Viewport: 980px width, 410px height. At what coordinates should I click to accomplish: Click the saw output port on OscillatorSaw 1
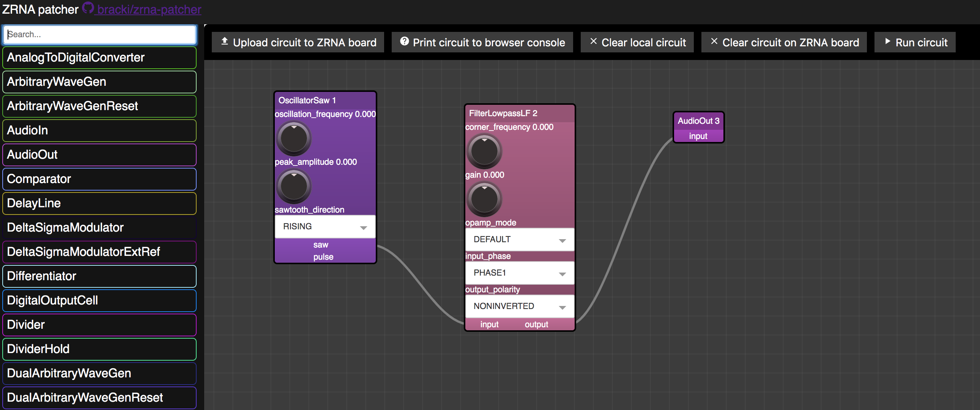point(321,245)
